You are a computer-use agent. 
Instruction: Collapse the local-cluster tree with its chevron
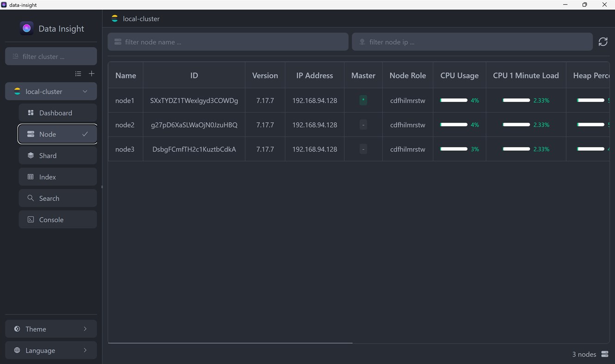coord(85,91)
